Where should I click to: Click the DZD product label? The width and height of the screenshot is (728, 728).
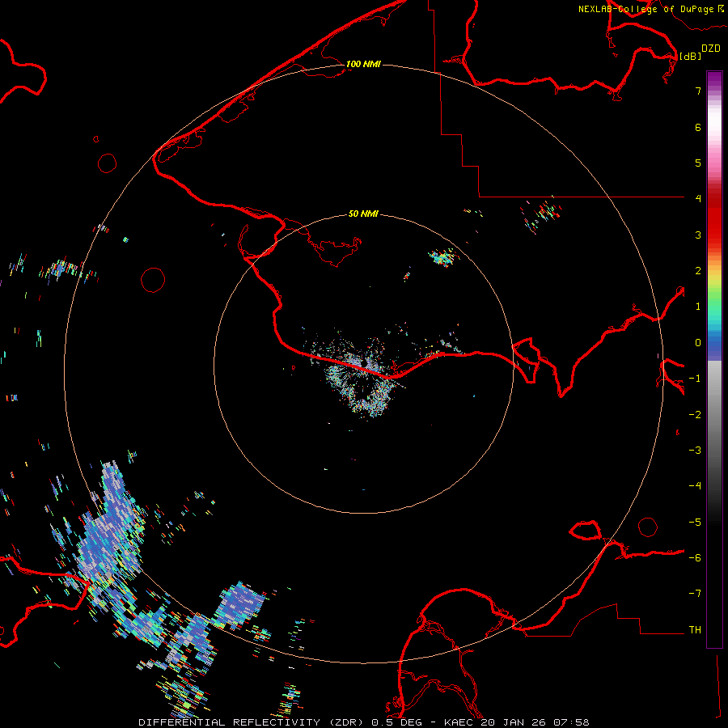(711, 49)
